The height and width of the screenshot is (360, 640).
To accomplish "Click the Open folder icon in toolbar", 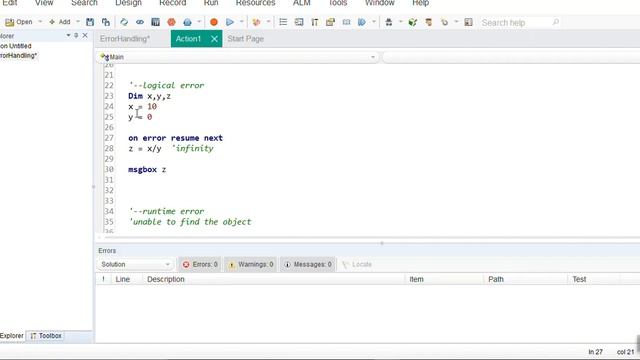I will (9, 22).
